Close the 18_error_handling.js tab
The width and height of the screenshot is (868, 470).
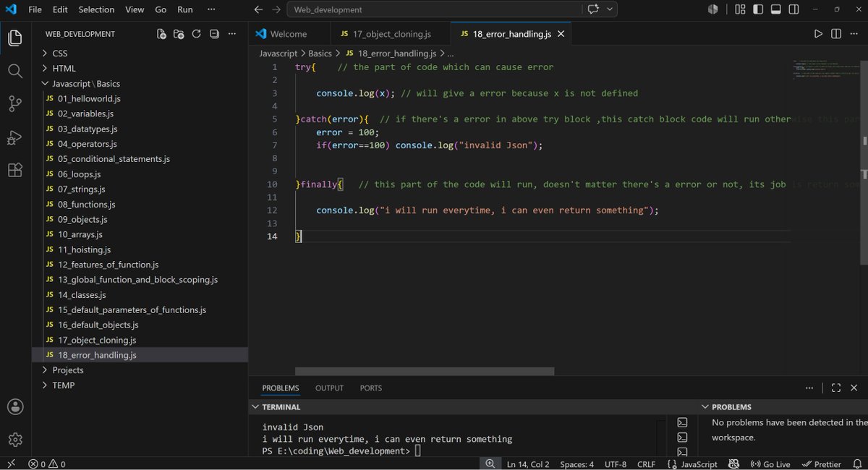[561, 34]
